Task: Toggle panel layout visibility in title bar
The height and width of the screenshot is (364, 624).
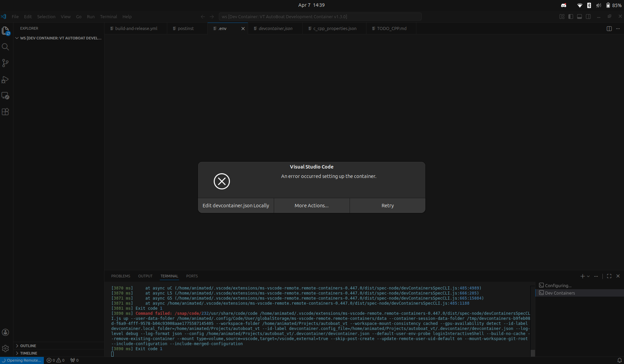Action: [x=580, y=16]
